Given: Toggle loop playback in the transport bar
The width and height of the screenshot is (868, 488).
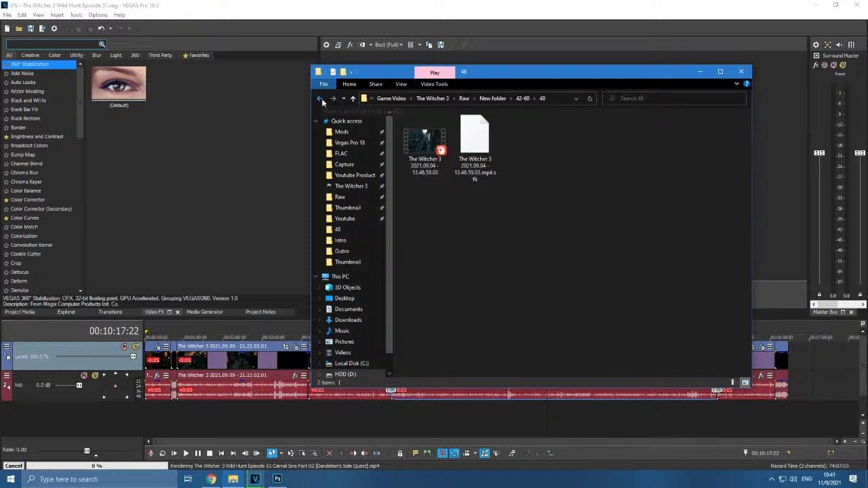Looking at the screenshot, I should point(163,453).
